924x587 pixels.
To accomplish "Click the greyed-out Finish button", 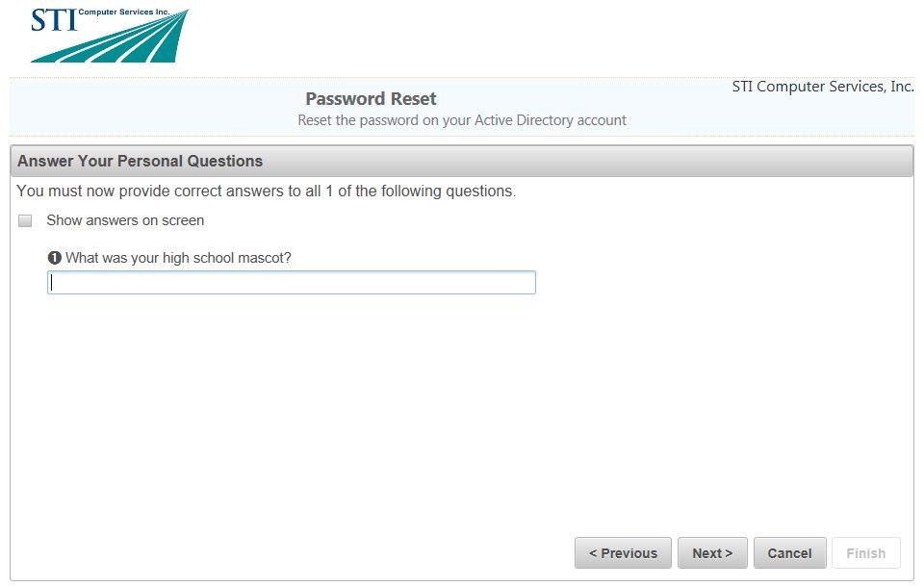I will point(865,553).
